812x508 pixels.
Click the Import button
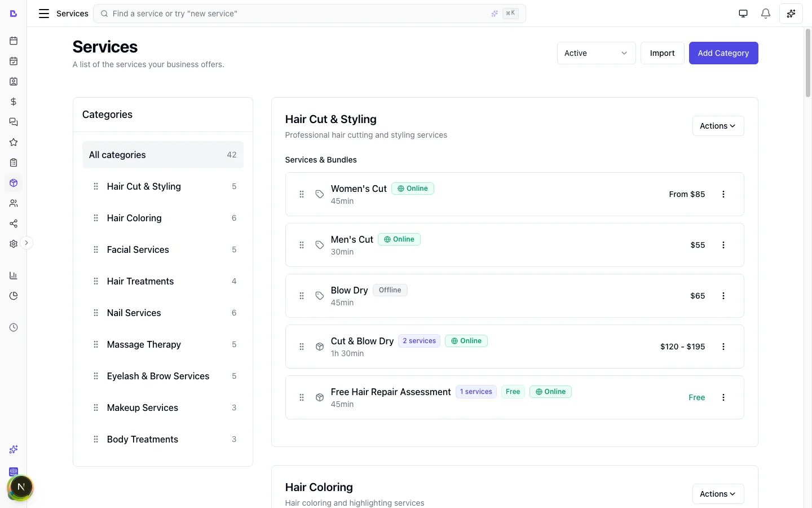[662, 53]
